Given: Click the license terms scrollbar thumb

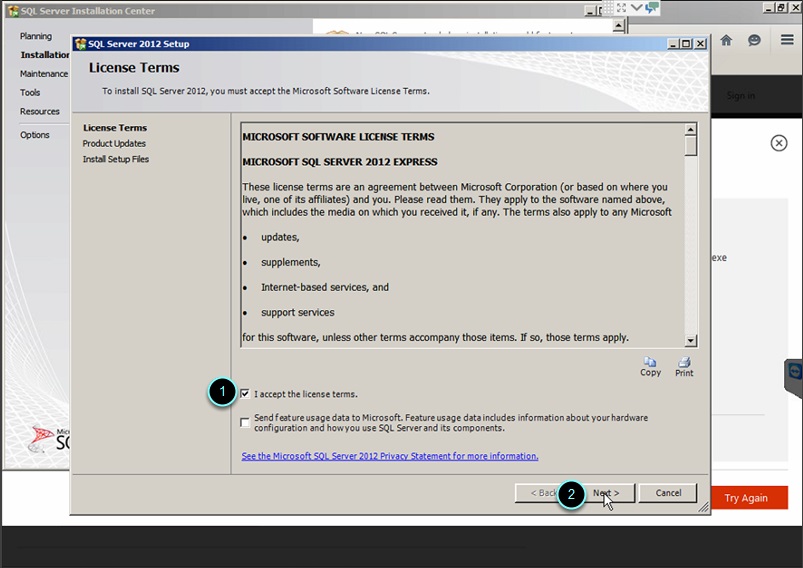Looking at the screenshot, I should tap(690, 145).
